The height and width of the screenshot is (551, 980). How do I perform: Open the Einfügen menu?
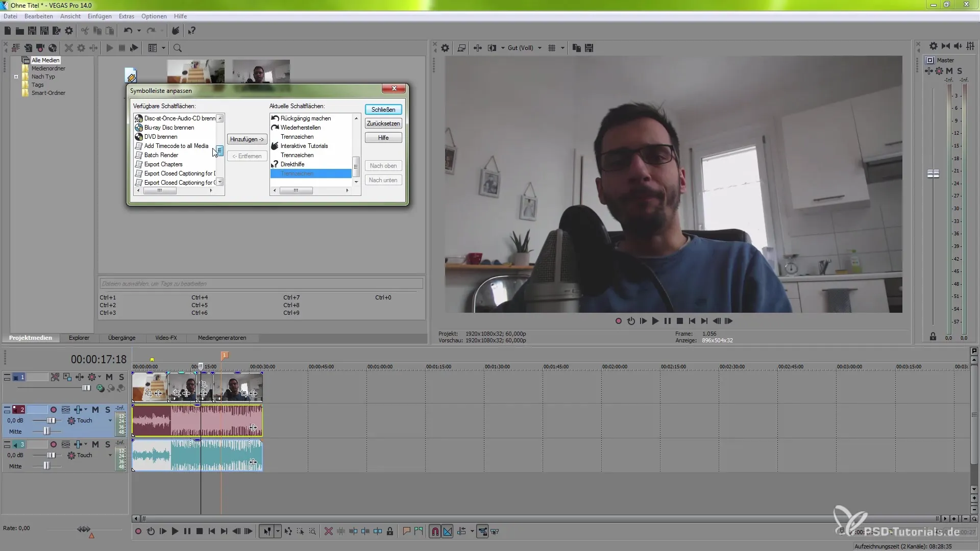[x=100, y=16]
